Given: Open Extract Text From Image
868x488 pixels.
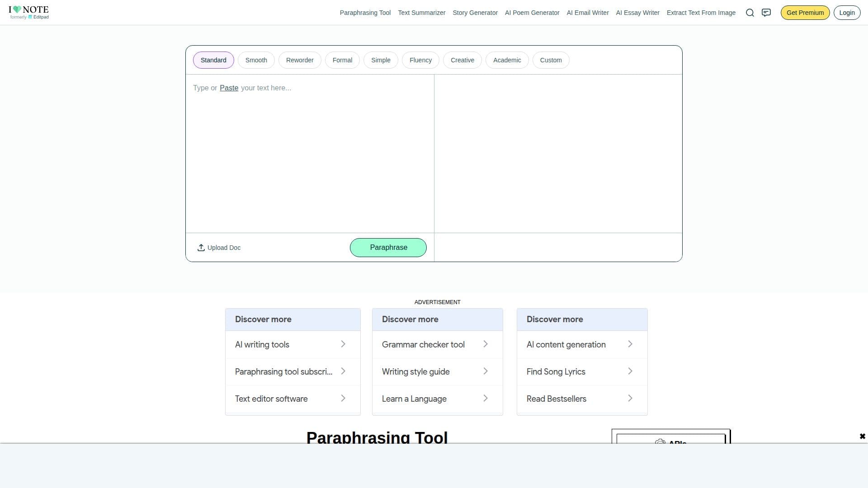Looking at the screenshot, I should 701,13.
